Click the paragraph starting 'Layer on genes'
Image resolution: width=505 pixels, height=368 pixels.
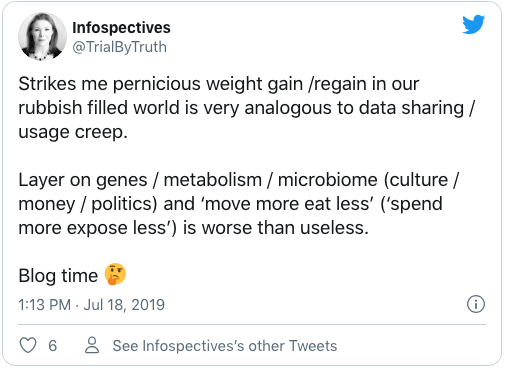[x=239, y=204]
